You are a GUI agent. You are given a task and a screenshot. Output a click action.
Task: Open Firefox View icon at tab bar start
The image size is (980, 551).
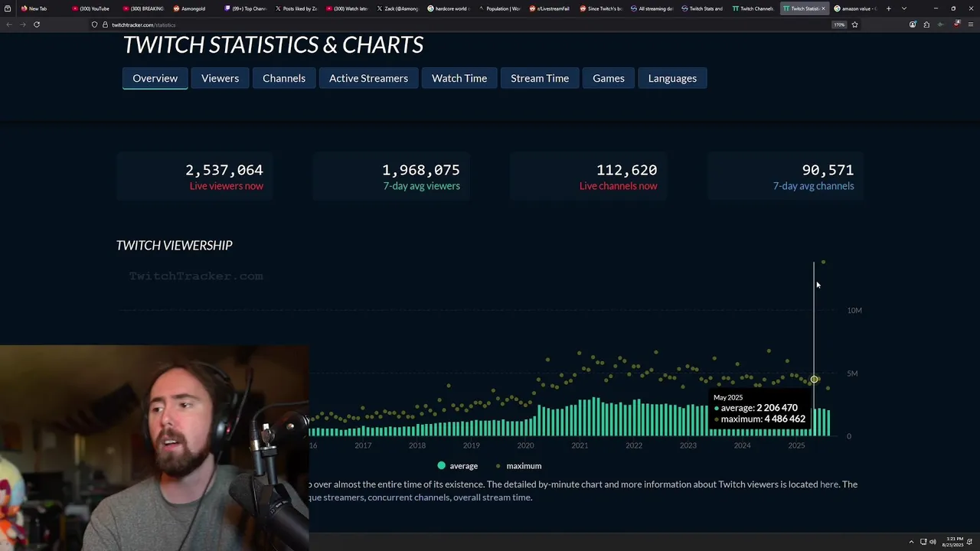tap(8, 8)
